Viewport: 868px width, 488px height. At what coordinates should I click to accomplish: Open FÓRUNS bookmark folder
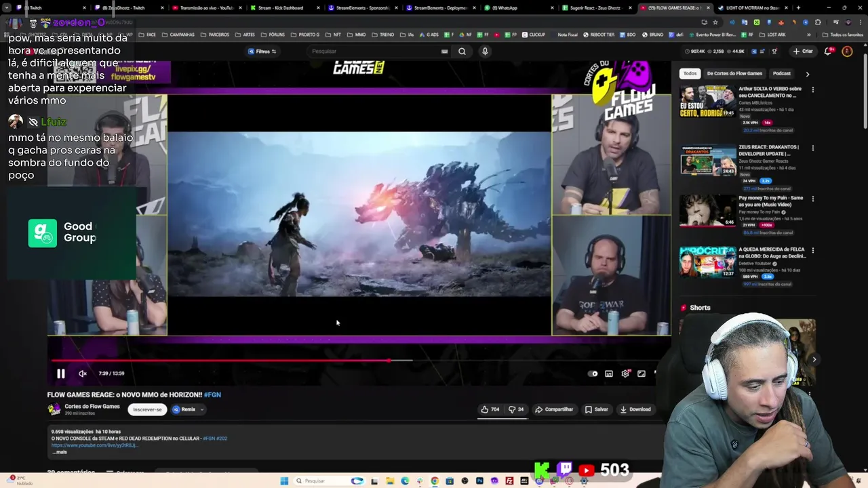pyautogui.click(x=272, y=35)
